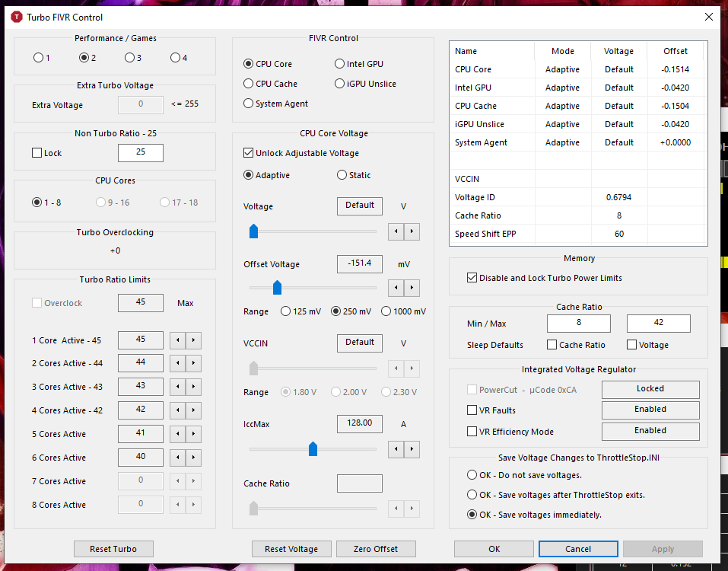Increase the Offset Voltage right arrow
Viewport: 728px width, 571px height.
412,288
